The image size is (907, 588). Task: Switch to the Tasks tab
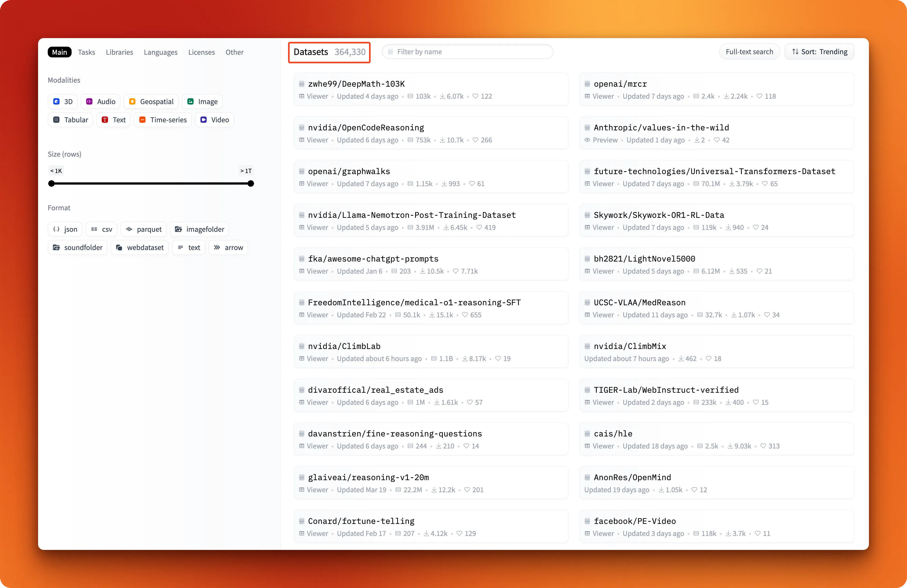coord(87,52)
